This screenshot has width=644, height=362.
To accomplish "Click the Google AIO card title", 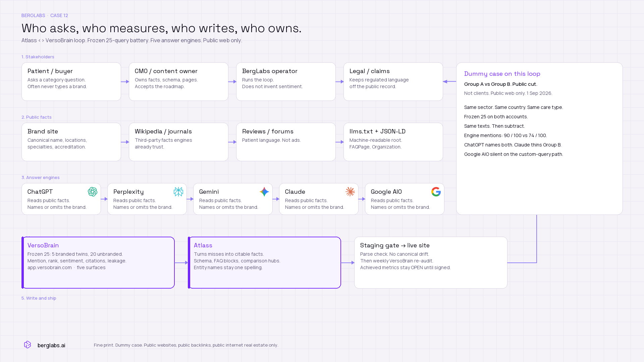I will [x=386, y=192].
